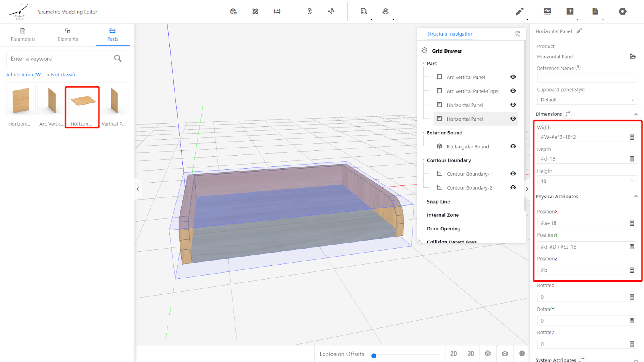
Task: Edit the Horizontal Panel name pencil icon
Action: pos(579,31)
